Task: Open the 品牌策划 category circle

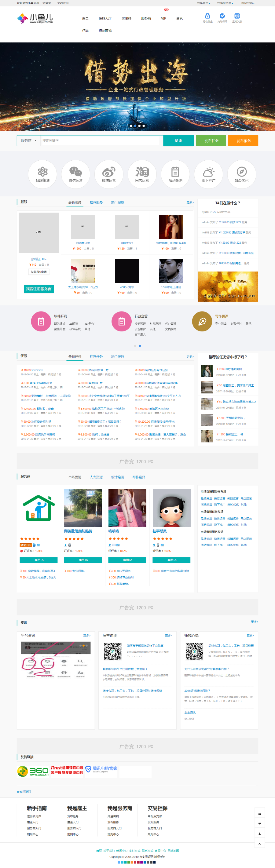Action: 42,174
